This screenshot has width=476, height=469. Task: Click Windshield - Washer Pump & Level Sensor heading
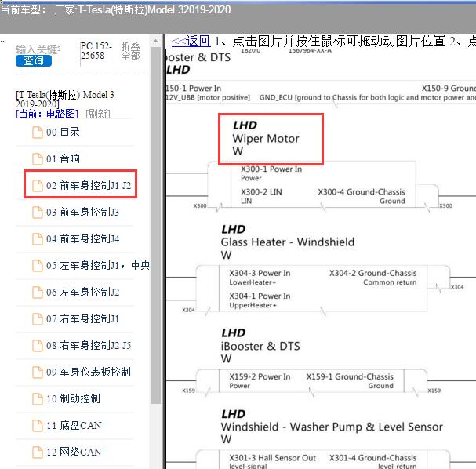[x=332, y=427]
